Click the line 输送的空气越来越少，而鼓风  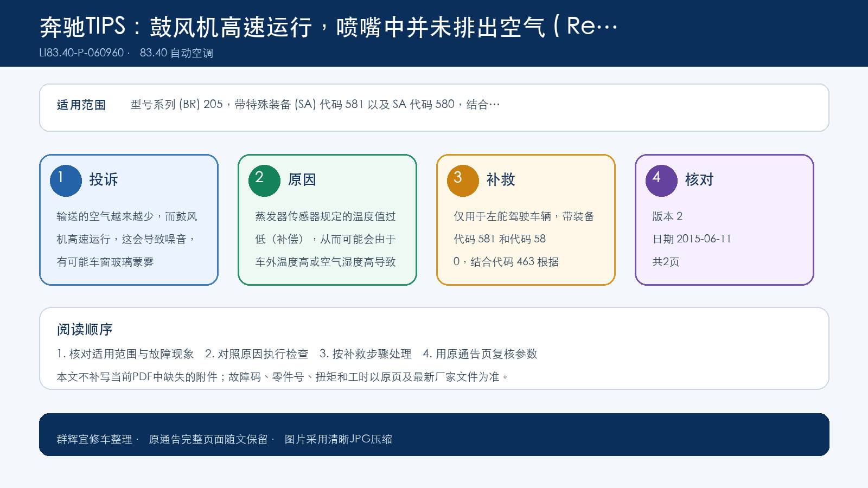pyautogui.click(x=127, y=216)
